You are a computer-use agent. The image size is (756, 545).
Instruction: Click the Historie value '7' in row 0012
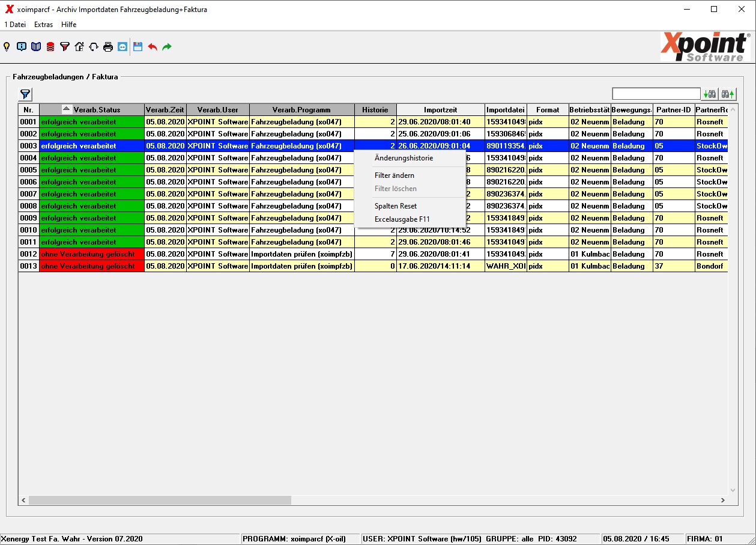[375, 254]
